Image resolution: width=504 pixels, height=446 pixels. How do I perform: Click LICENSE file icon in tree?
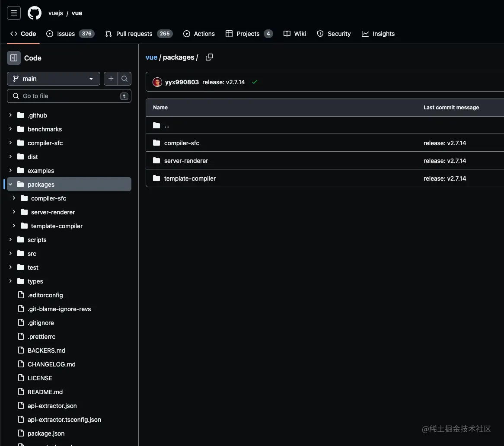[21, 378]
